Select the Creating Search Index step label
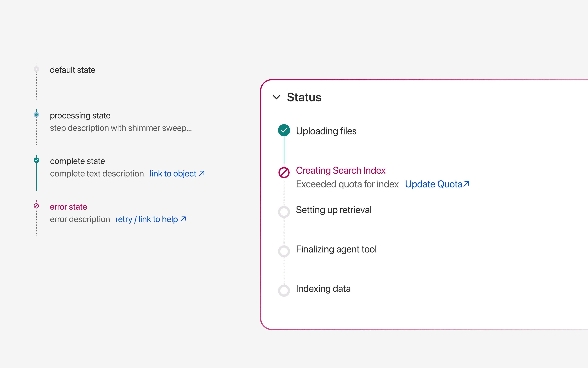This screenshot has height=368, width=588. tap(341, 171)
